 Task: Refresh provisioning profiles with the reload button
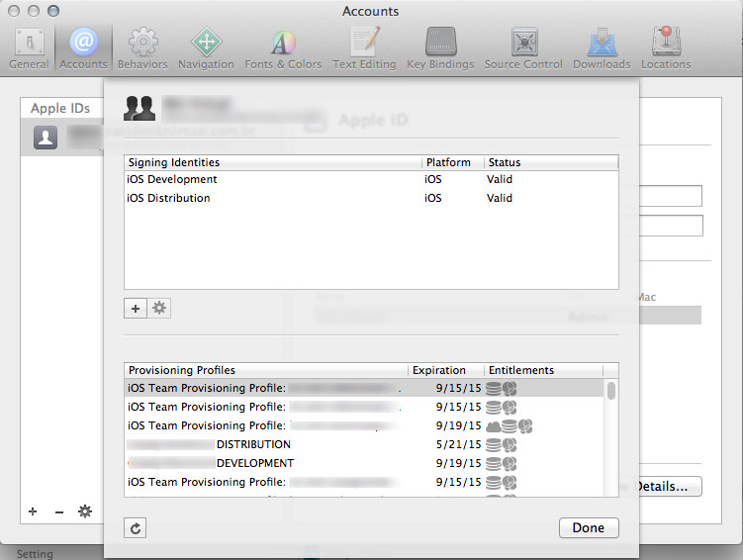(136, 528)
